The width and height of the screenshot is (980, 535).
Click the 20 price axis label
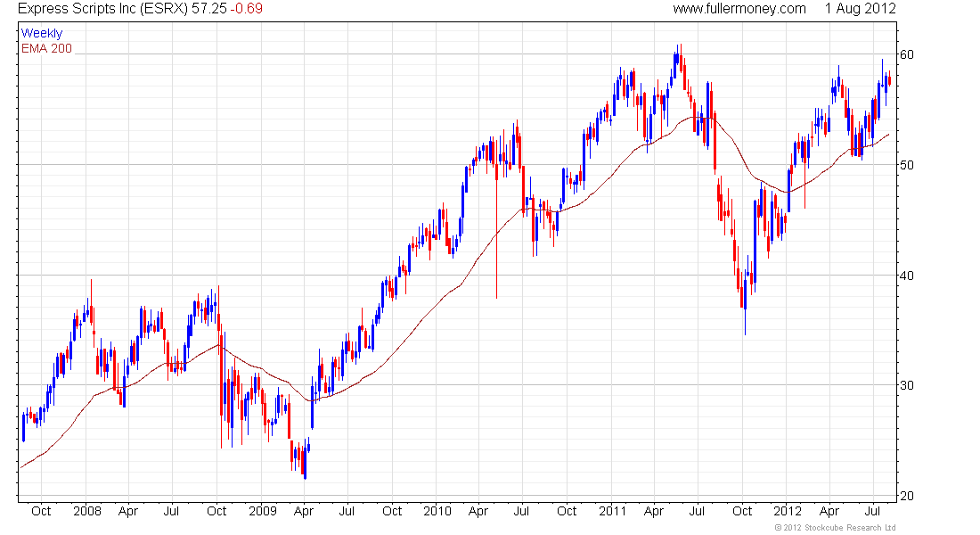pos(906,496)
